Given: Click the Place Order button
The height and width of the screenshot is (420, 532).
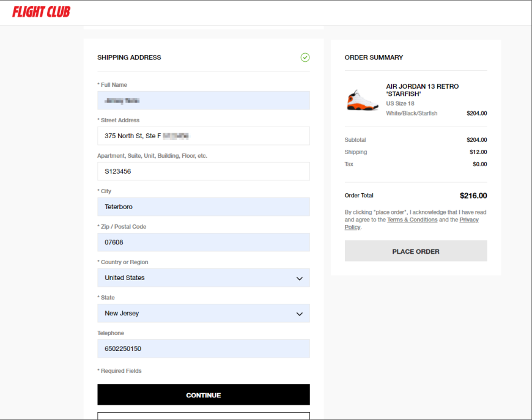Looking at the screenshot, I should (x=416, y=251).
